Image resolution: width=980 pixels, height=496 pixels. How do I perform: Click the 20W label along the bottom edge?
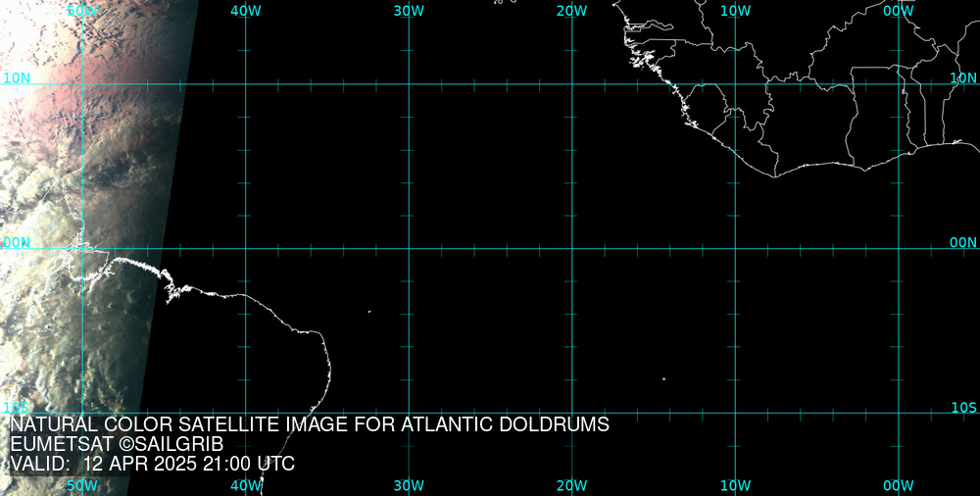pyautogui.click(x=572, y=486)
